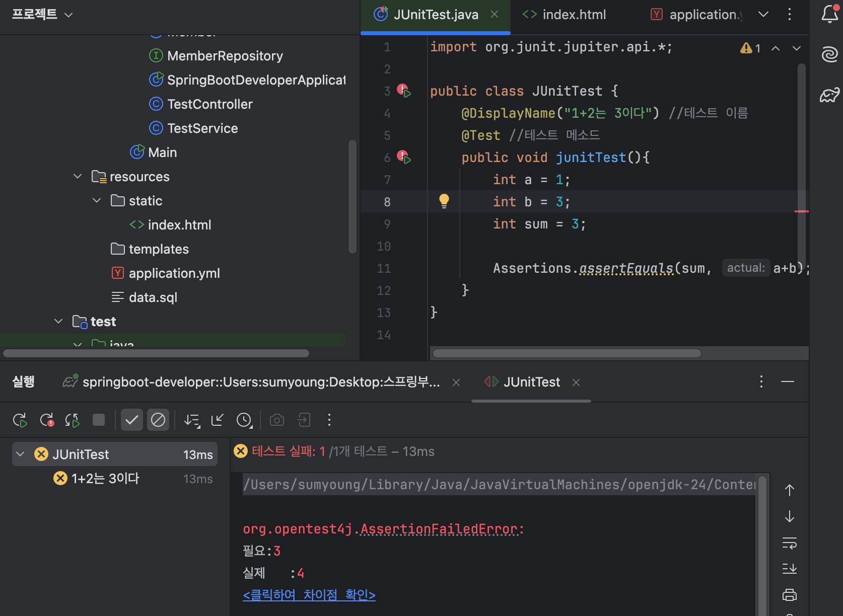This screenshot has height=616, width=843.
Task: Run junitTest method gutter icon on line 6
Action: pyautogui.click(x=404, y=157)
